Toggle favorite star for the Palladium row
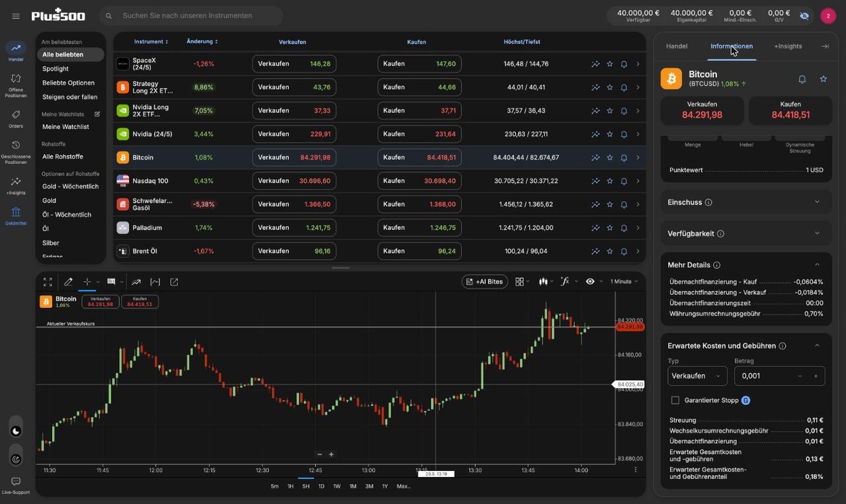Screen dimensions: 846x504 [610, 228]
